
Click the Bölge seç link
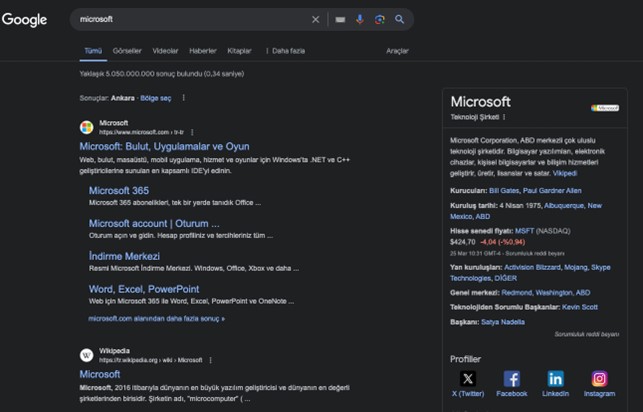155,98
